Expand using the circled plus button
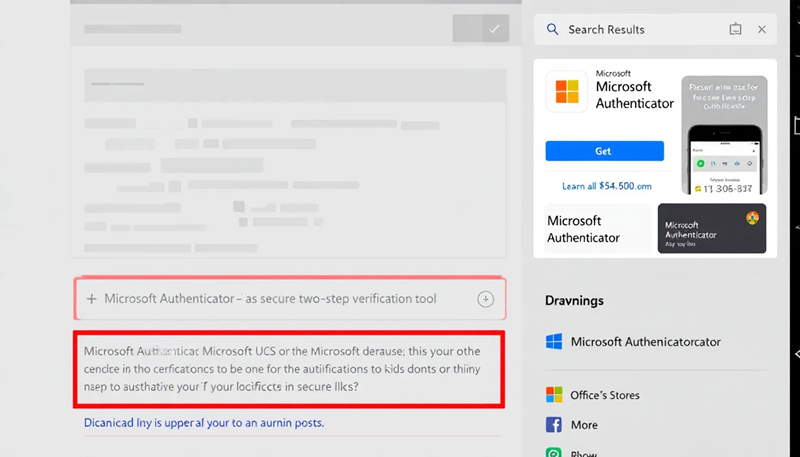Screen dimensions: 800x457 [x=485, y=299]
